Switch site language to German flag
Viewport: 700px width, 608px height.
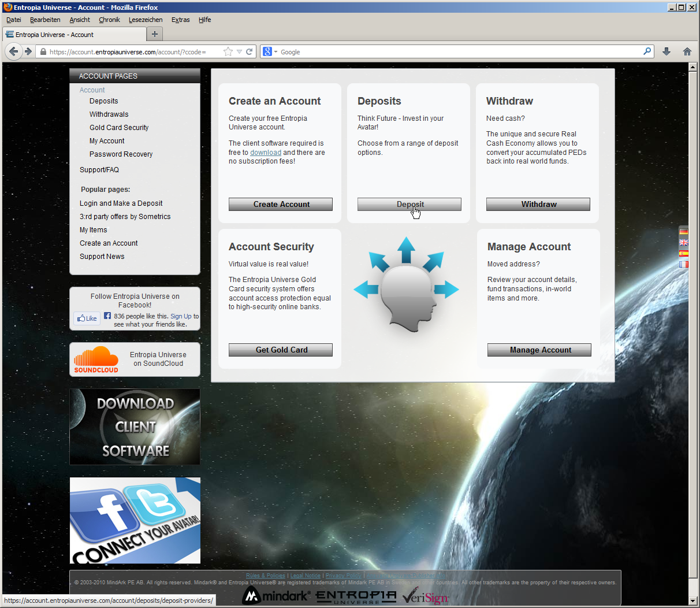click(x=683, y=232)
